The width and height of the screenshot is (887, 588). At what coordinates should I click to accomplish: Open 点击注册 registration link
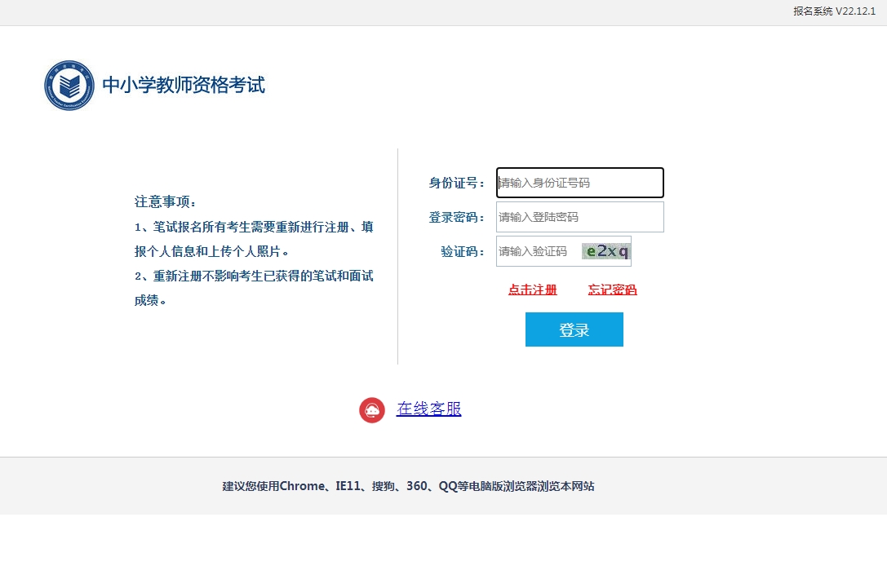tap(531, 290)
